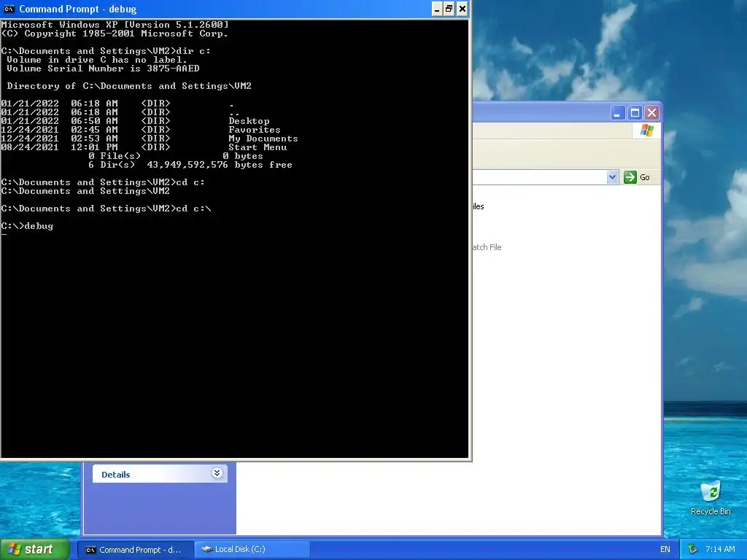The width and height of the screenshot is (747, 560).
Task: Click the 'dir c:' command line
Action: click(106, 51)
